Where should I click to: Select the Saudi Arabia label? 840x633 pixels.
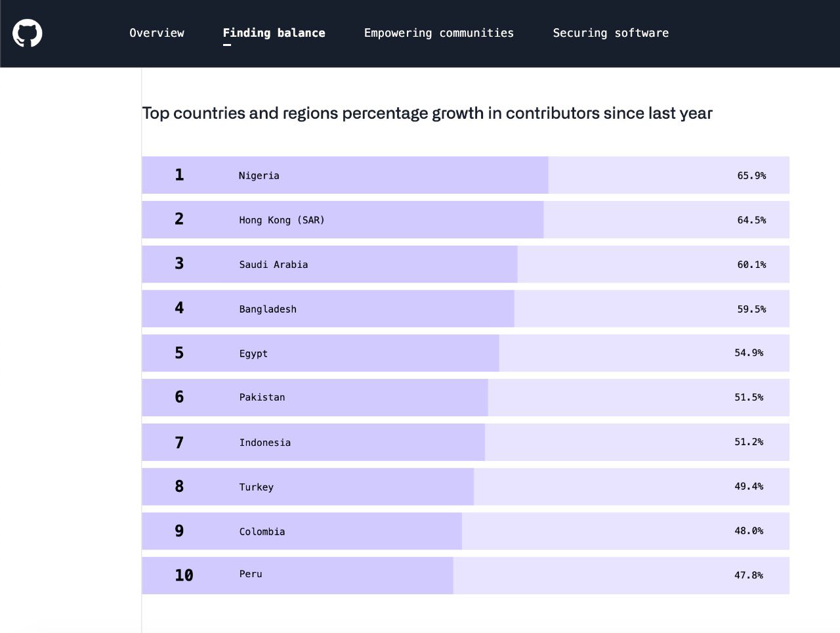click(273, 265)
